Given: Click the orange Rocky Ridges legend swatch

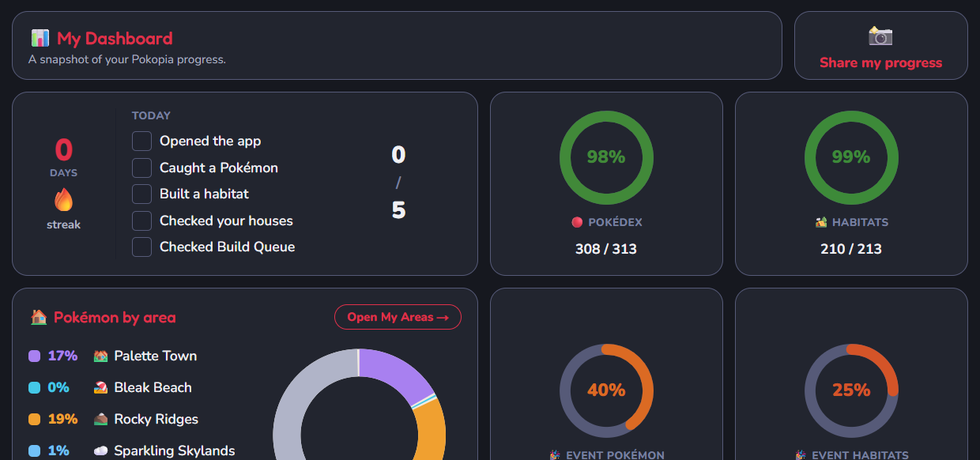Looking at the screenshot, I should click(x=34, y=419).
